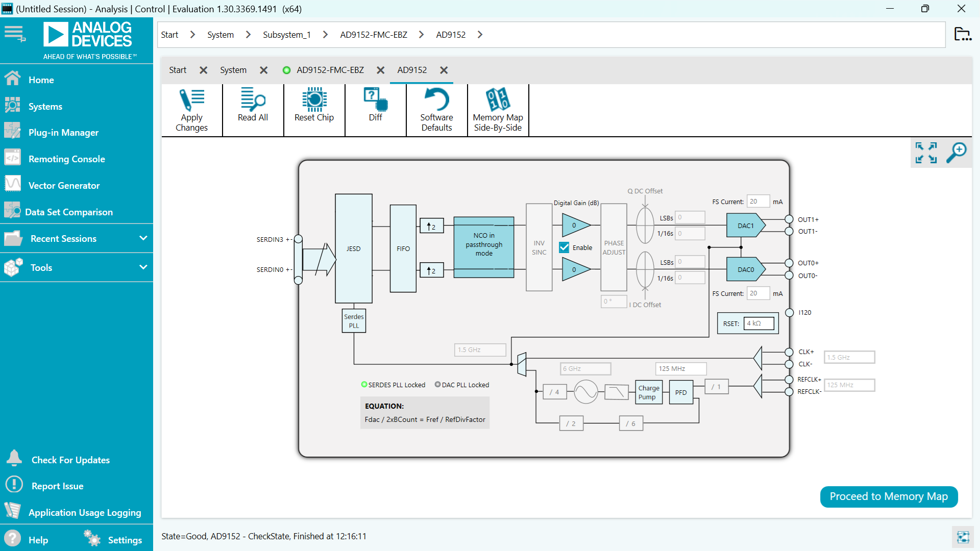
Task: Click Proceed to Memory Map button
Action: coord(888,496)
